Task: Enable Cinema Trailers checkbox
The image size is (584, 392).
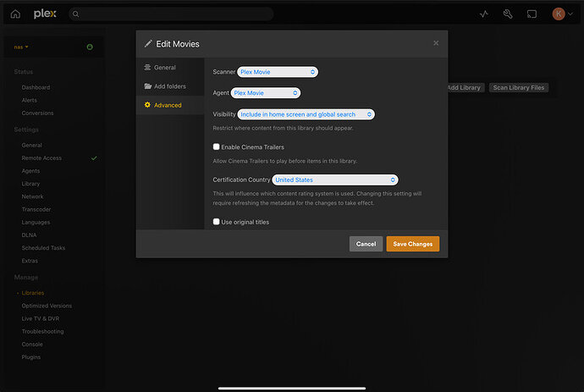Action: click(x=216, y=146)
